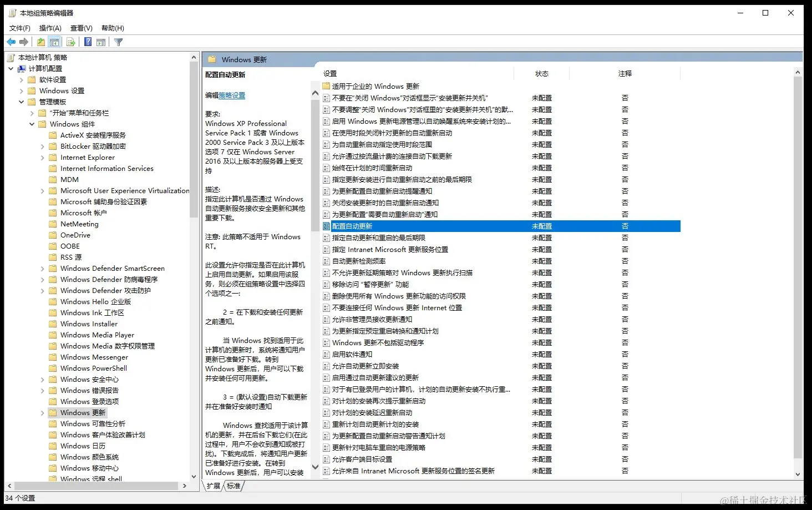This screenshot has width=812, height=510.
Task: Click the Export List toolbar icon
Action: coord(71,42)
